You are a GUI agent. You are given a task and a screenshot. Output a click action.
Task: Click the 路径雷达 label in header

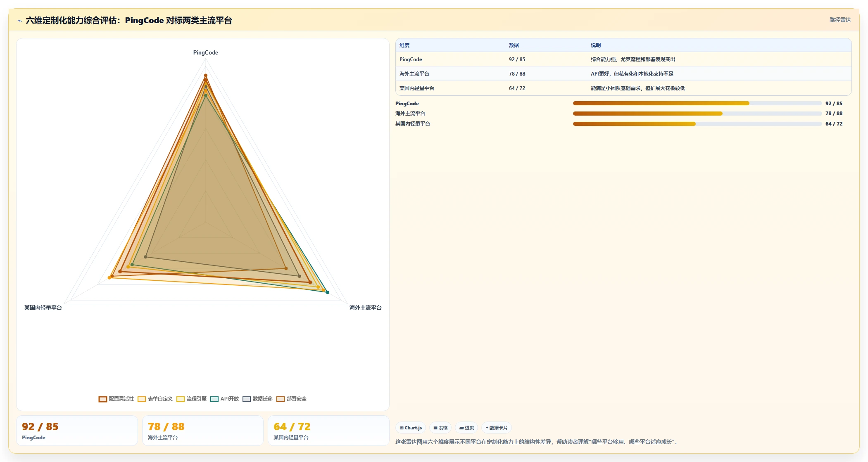(840, 20)
